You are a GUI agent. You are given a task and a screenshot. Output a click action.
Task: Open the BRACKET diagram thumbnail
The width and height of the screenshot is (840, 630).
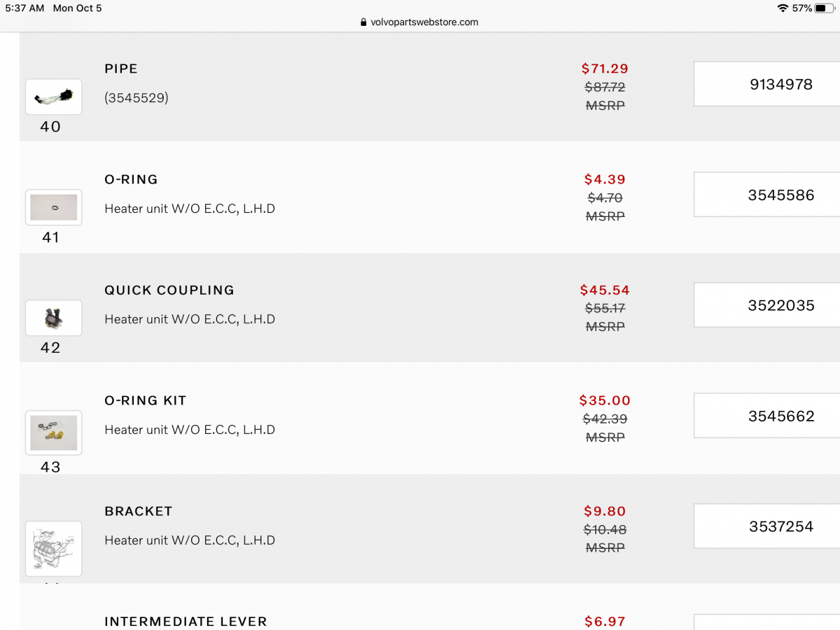pos(53,548)
